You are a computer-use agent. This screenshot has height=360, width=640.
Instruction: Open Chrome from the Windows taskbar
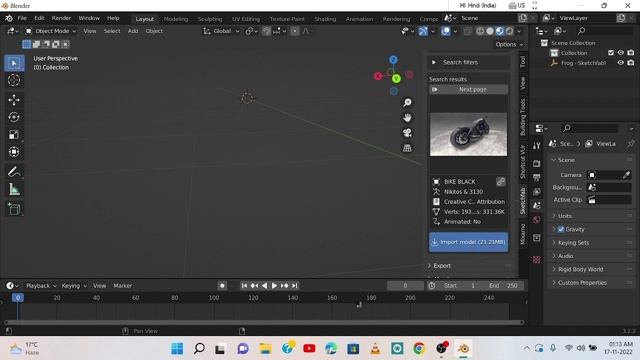(419, 349)
